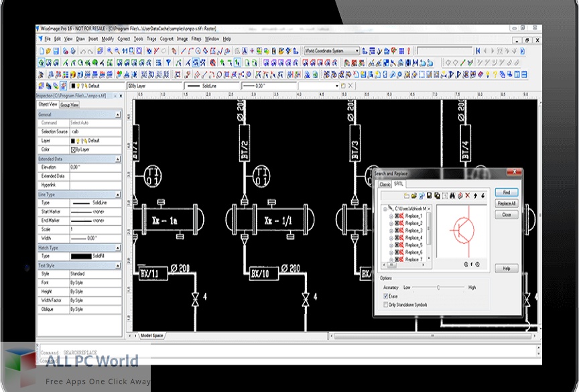Click the blue funnel filter toolbar icon
Screen dimensions: 579x392
point(168,63)
